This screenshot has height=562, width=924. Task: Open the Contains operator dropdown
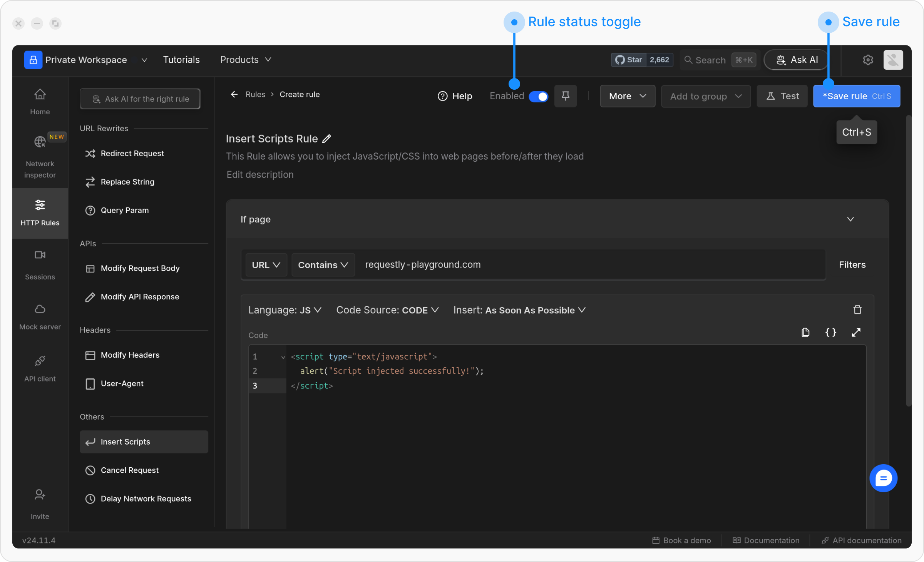coord(323,265)
